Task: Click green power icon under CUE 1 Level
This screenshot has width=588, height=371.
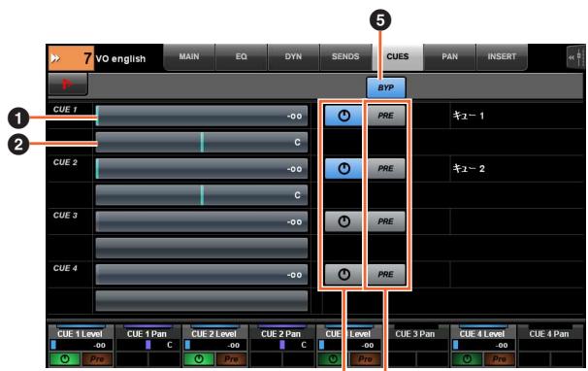Action: 65,359
